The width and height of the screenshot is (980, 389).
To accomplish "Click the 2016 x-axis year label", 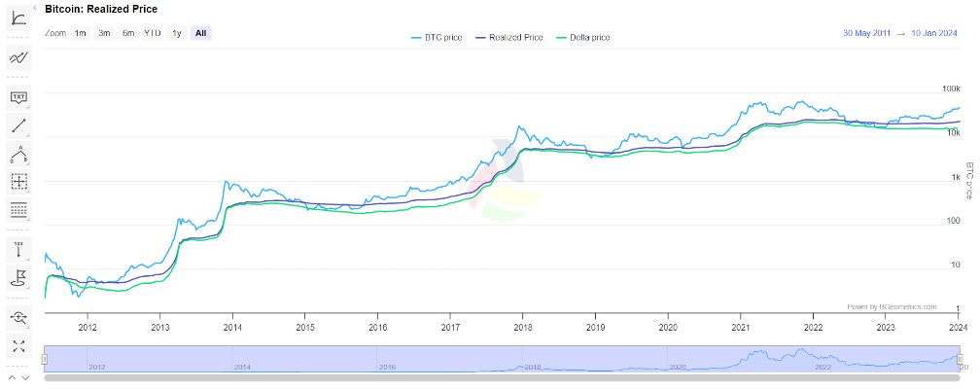I will pos(377,327).
